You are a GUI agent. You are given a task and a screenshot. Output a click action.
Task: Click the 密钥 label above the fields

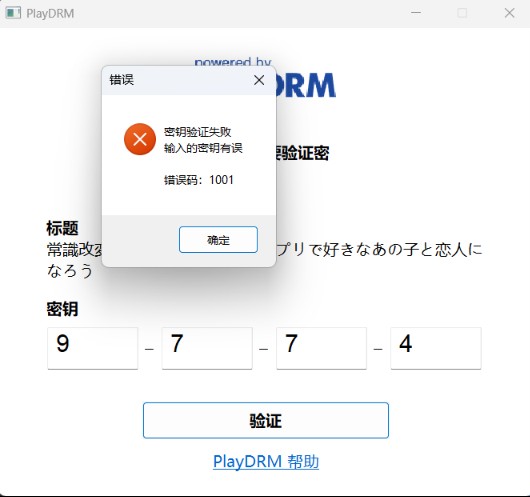tap(63, 309)
